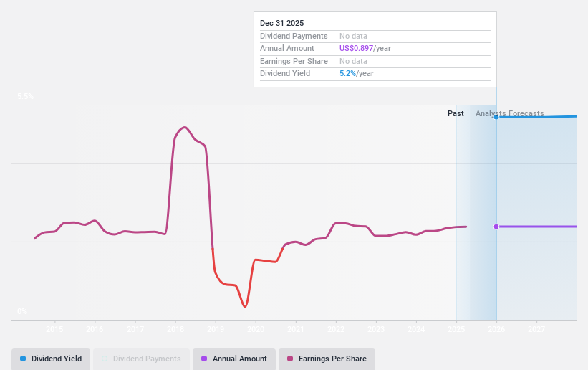Click the Dividend Yield row label in tooltip
588x370 pixels.
pos(285,74)
